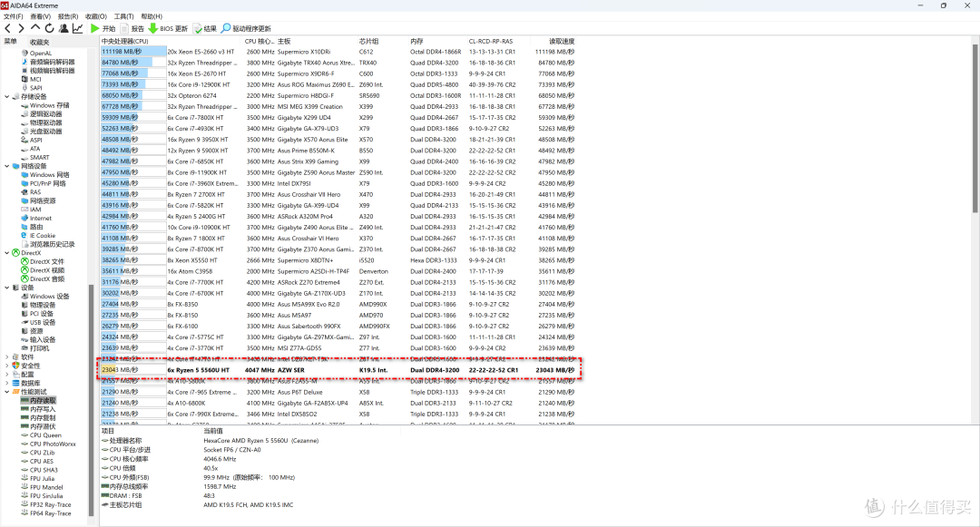Expand the 数据库 (Database) tree node
This screenshot has width=980, height=527.
tap(7, 383)
